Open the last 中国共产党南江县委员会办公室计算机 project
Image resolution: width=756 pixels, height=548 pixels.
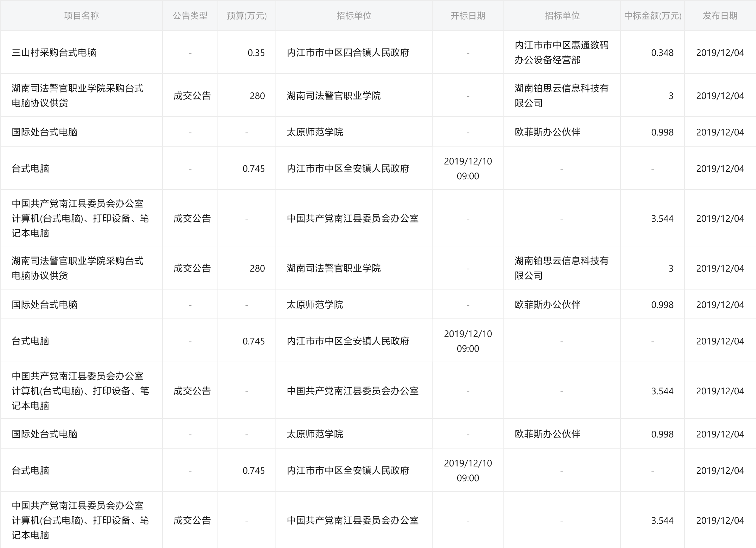click(80, 520)
